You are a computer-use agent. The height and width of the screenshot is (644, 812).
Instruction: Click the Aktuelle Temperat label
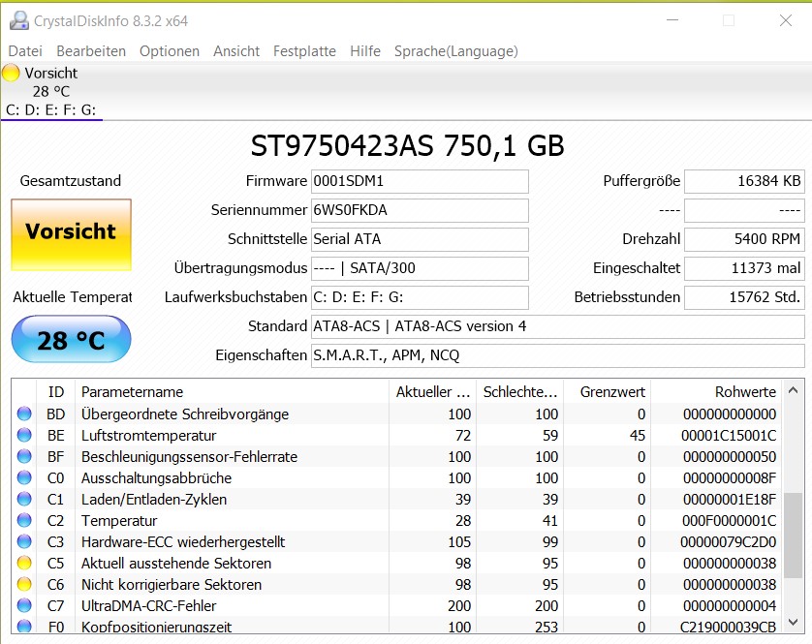[73, 297]
